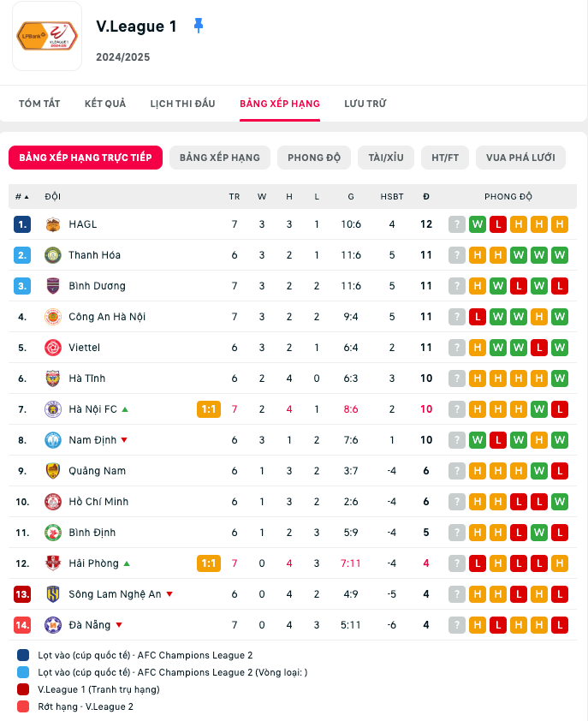Viewport: 588px width, 721px height.
Task: Click the Đà Nẵng team crest icon
Action: pyautogui.click(x=53, y=625)
